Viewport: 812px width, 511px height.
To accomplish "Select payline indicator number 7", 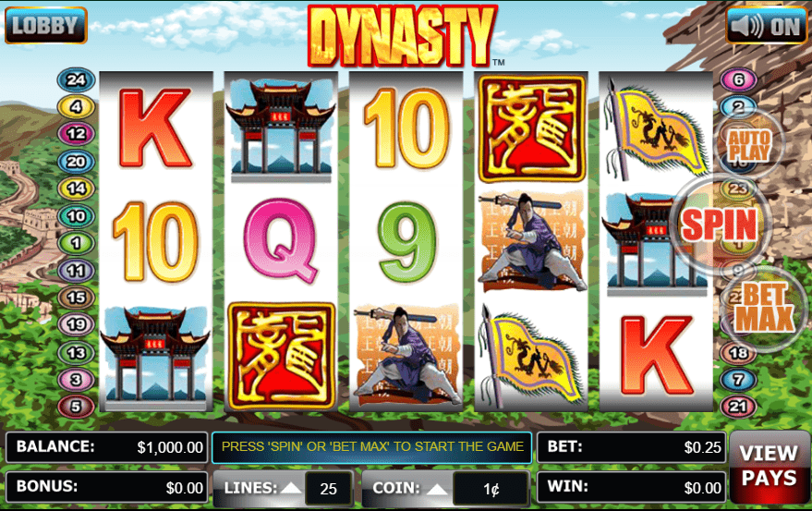I will coord(738,380).
